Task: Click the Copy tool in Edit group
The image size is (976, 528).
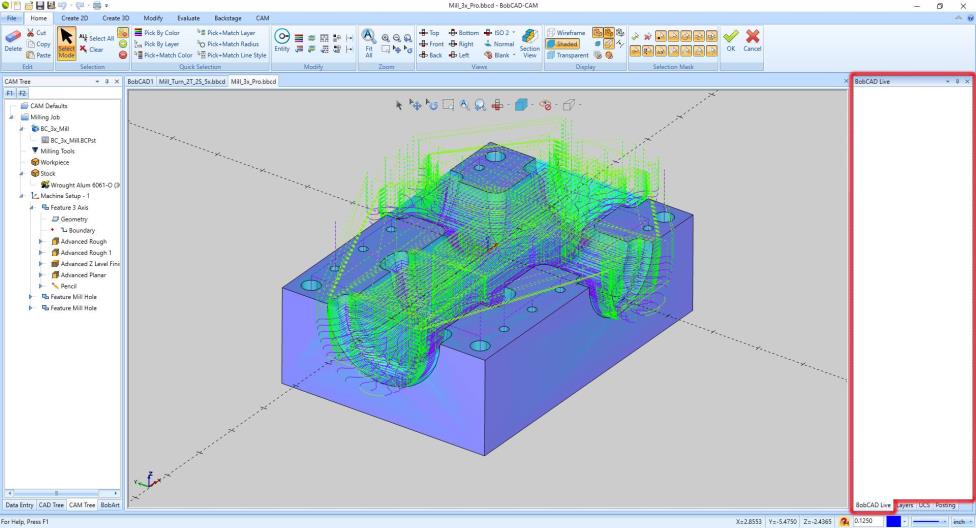Action: [x=38, y=44]
